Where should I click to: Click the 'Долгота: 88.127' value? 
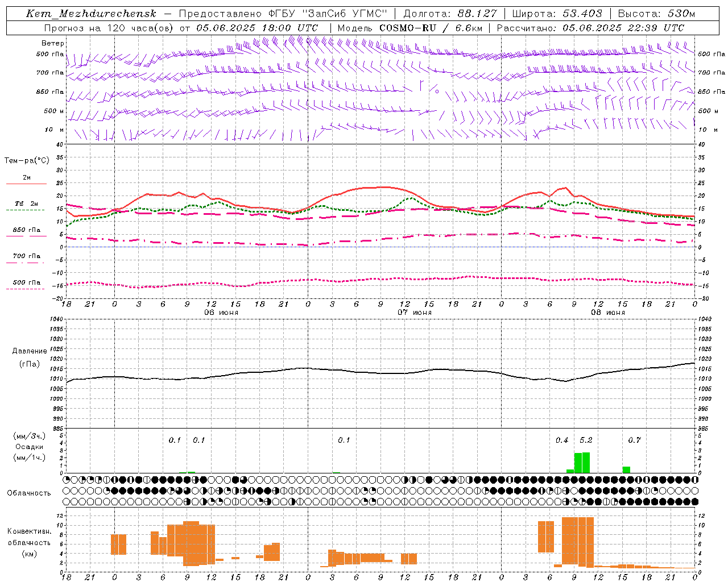(450, 14)
